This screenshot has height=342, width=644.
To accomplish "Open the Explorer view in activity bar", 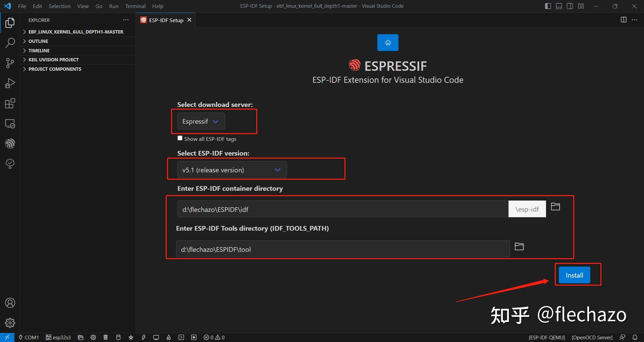I will point(10,23).
